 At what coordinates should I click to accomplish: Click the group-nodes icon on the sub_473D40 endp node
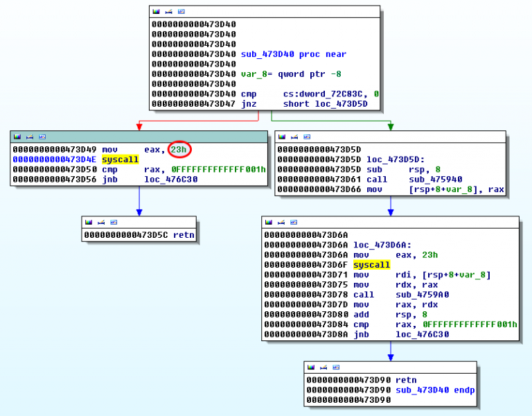(x=336, y=367)
